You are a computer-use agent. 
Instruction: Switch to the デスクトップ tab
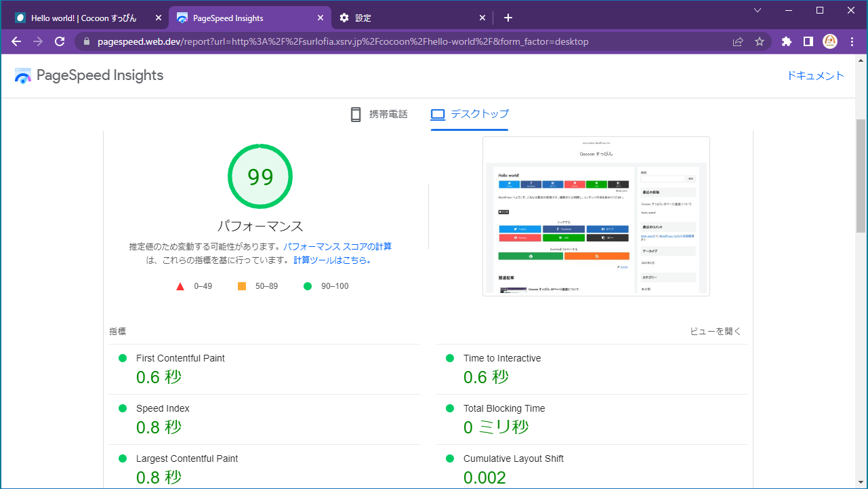[x=470, y=114]
